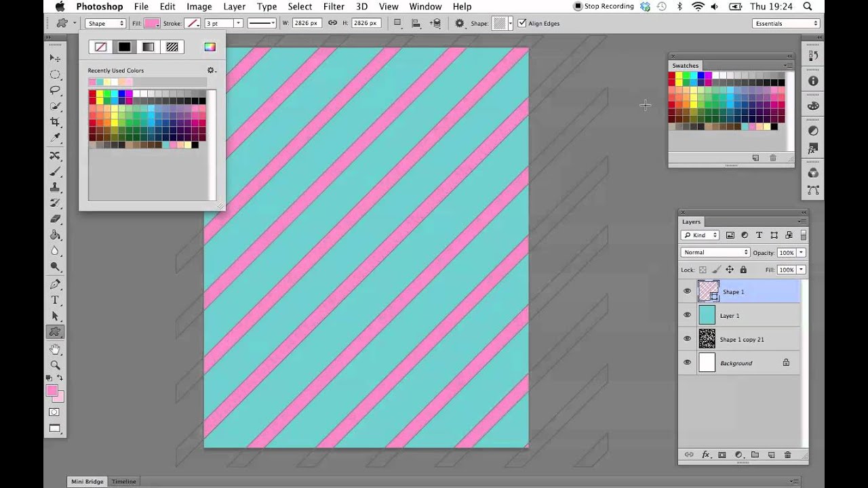Click Stop Recording in menu bar
The width and height of the screenshot is (868, 488).
pyautogui.click(x=604, y=7)
